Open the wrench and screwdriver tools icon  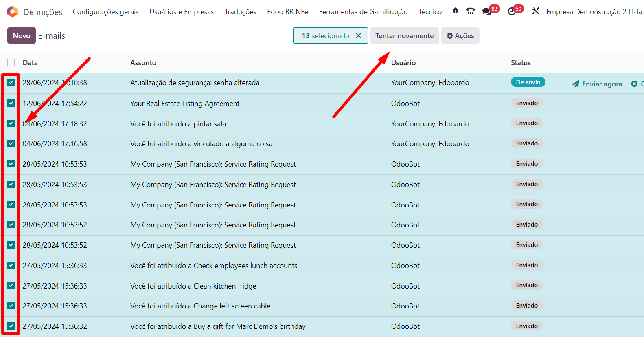536,11
